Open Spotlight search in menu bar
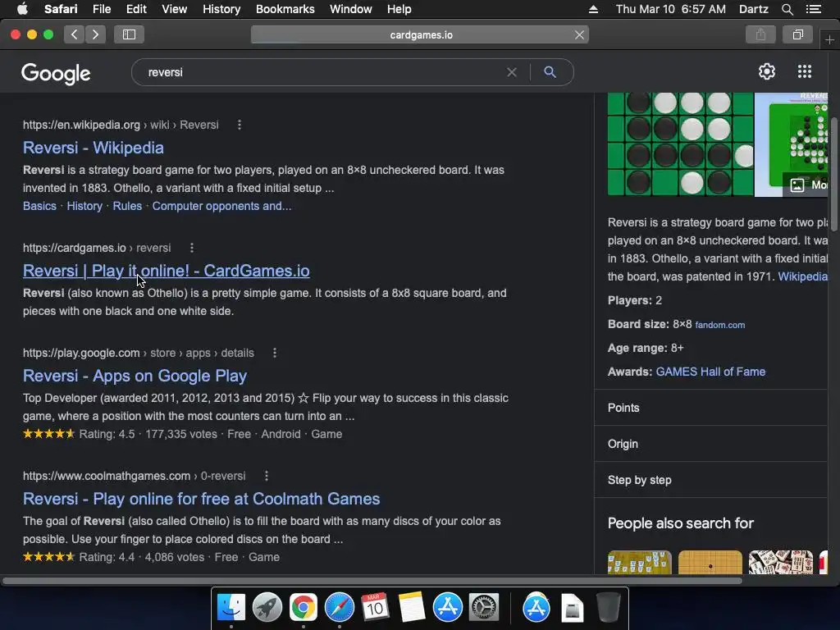Screen dimensions: 840x630 click(787, 9)
